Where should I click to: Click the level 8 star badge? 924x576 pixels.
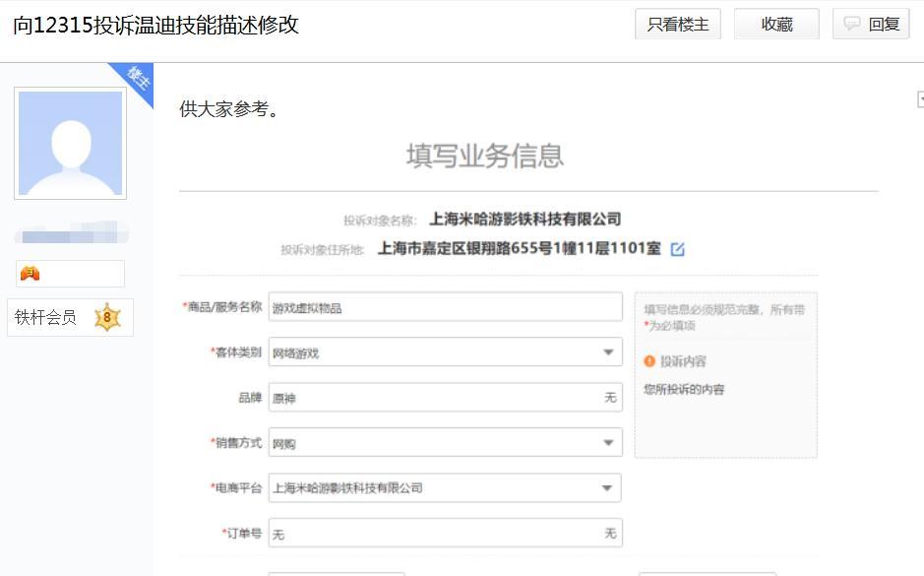[107, 317]
